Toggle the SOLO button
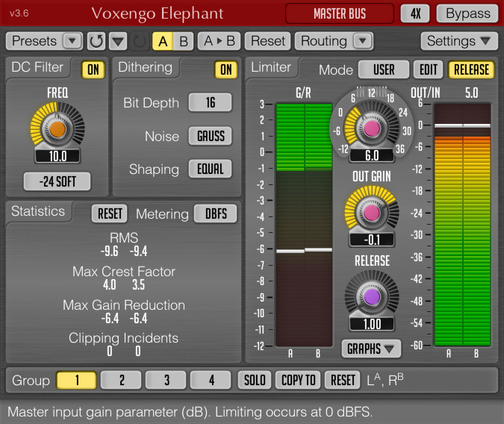Viewport: 504px width, 424px height. tap(255, 380)
